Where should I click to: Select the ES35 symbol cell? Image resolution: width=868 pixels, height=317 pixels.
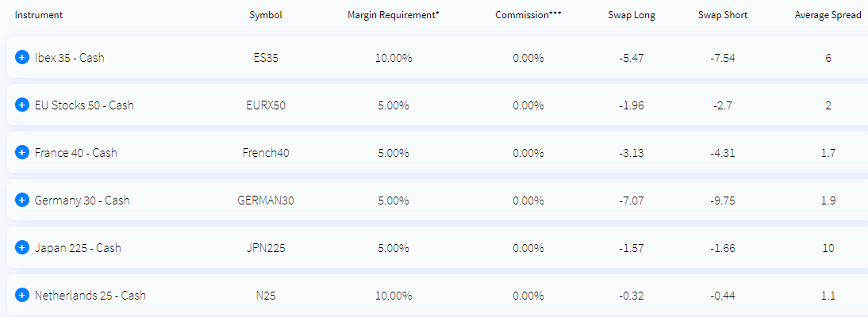(266, 58)
